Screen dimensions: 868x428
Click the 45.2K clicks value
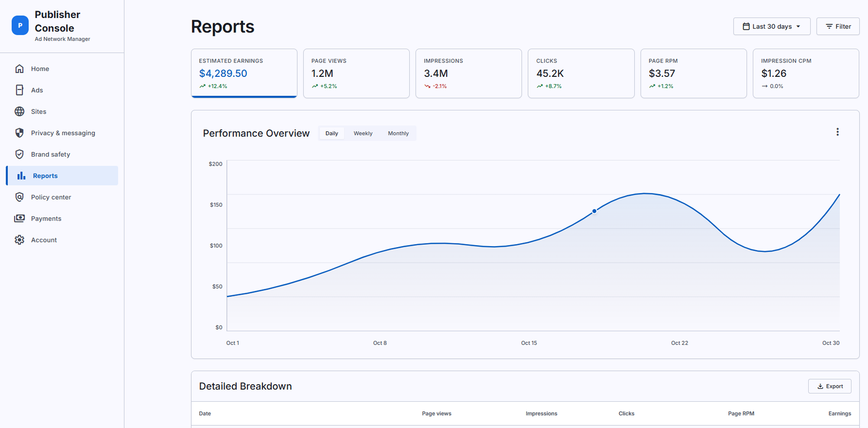[550, 73]
